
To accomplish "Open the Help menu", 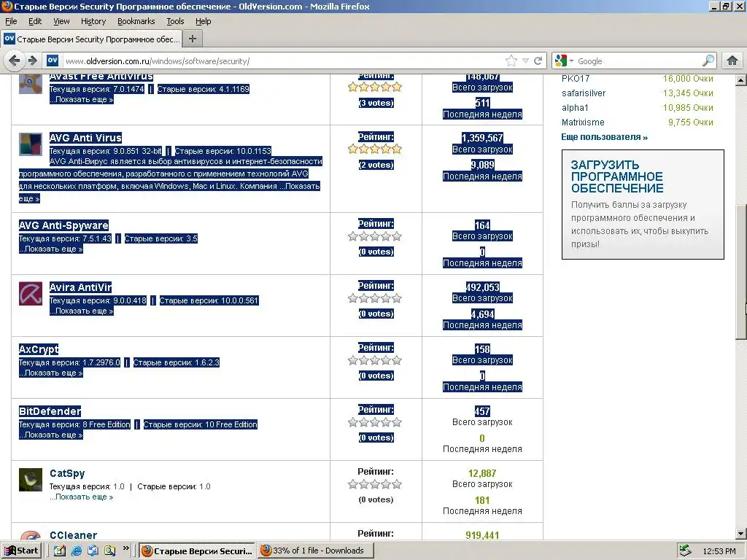I will tap(204, 21).
